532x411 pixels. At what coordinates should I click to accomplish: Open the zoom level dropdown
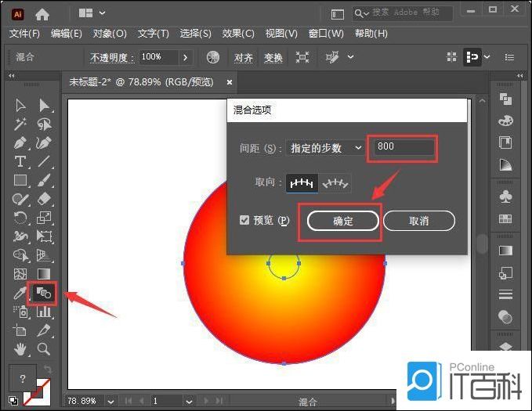pos(110,401)
